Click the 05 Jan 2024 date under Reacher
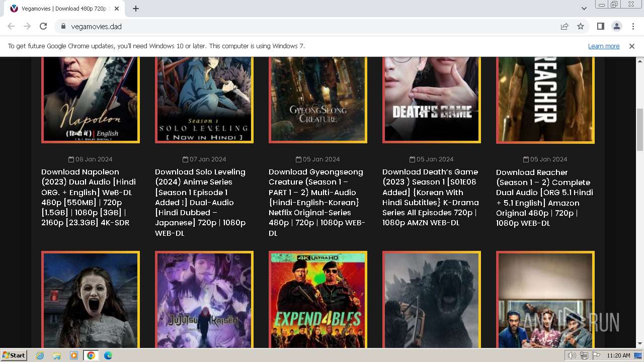 [545, 159]
